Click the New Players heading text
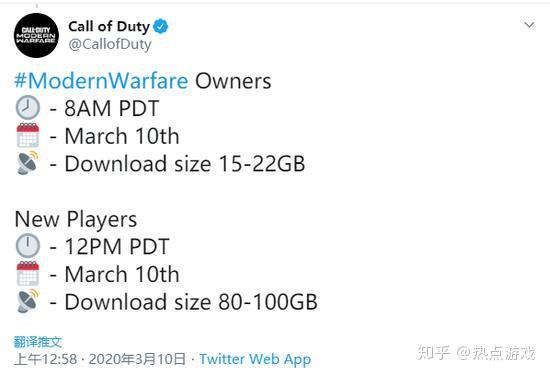Viewport: 550px width, 376px height. [76, 220]
